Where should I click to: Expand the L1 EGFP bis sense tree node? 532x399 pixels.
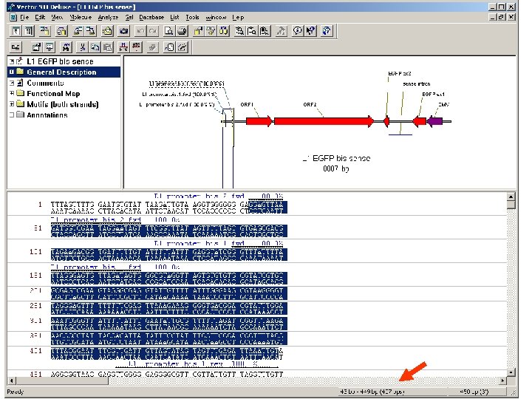pyautogui.click(x=12, y=61)
